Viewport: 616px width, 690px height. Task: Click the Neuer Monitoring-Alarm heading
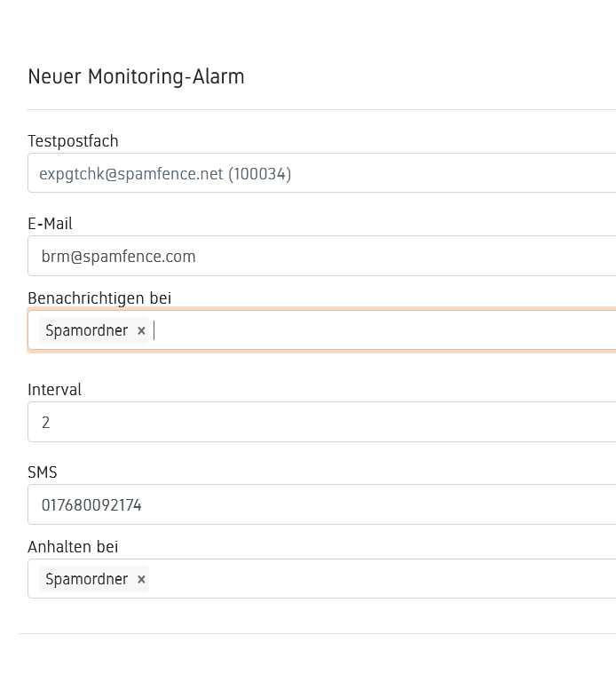[x=136, y=76]
